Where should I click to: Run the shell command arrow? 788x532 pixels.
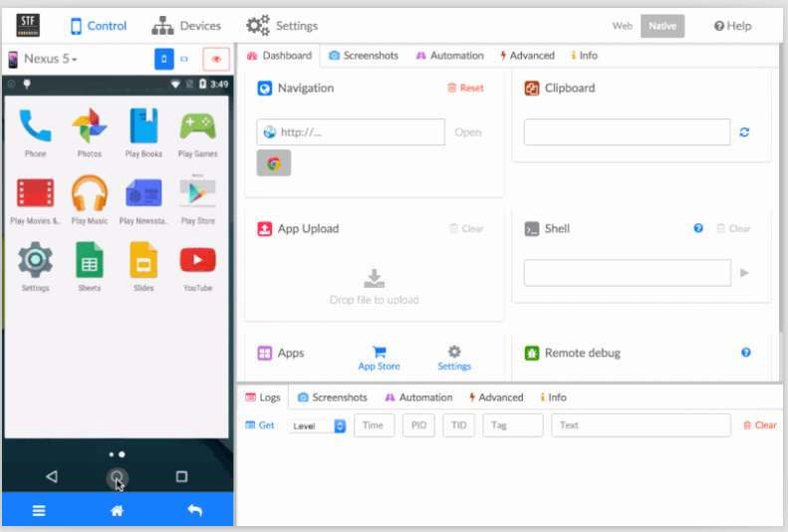click(x=744, y=273)
